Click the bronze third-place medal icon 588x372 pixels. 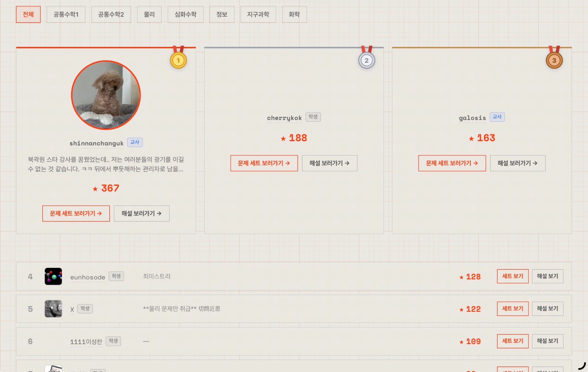point(554,60)
